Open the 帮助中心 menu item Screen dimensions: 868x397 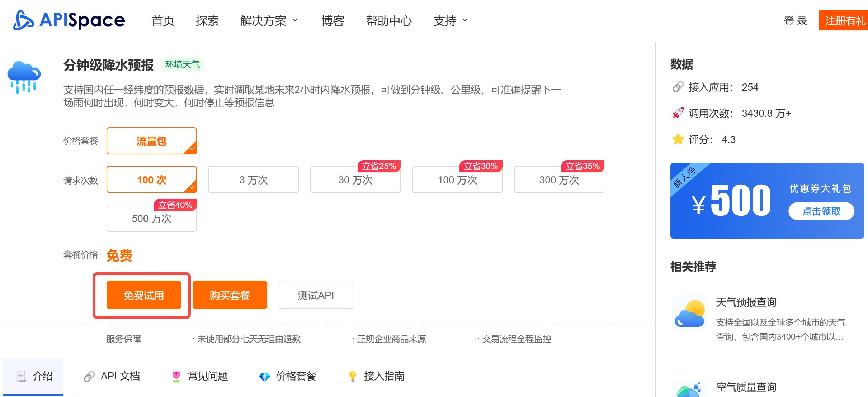389,21
